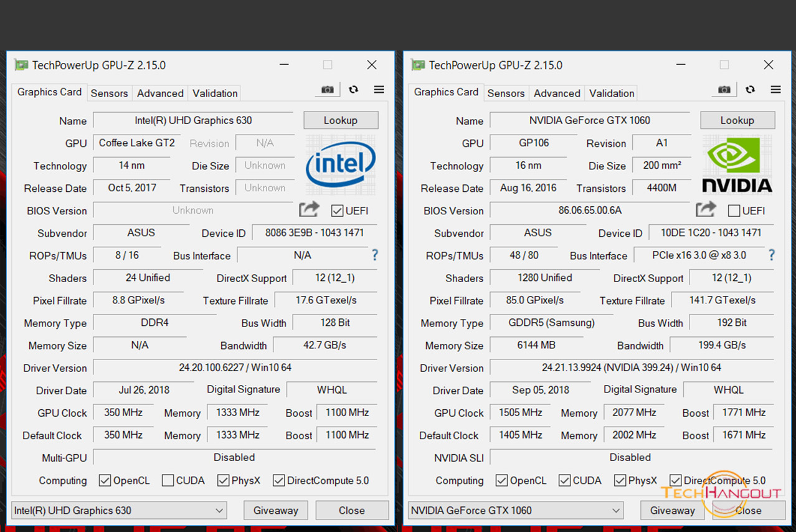The image size is (796, 532).
Task: Click Giveaway button in NVIDIA window
Action: [x=672, y=510]
